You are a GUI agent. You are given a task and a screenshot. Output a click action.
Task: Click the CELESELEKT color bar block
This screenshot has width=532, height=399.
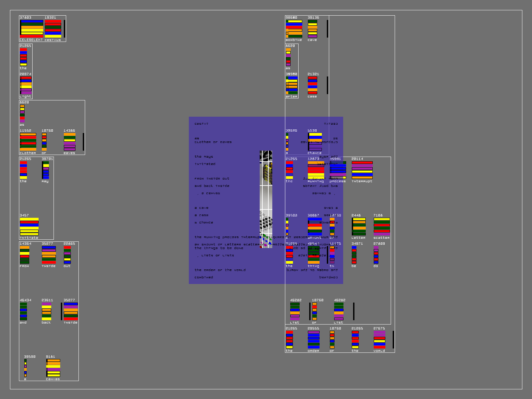(x=32, y=29)
